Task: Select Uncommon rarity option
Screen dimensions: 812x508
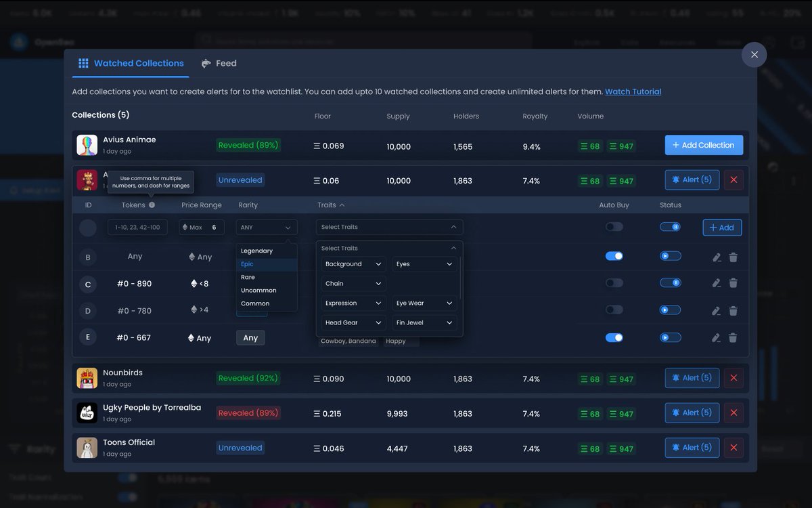Action: (267, 291)
